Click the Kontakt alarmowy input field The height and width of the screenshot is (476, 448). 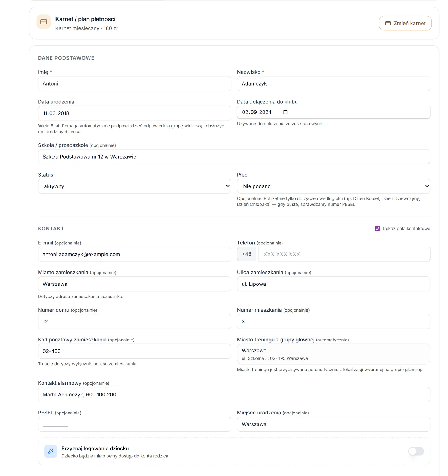[x=234, y=395]
